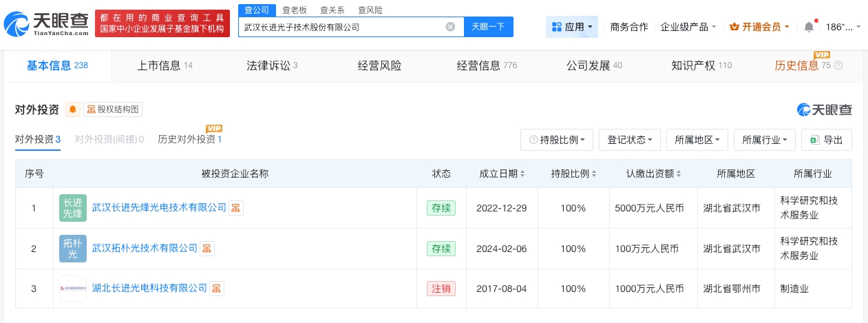Select the 基本信息 tab
This screenshot has width=868, height=323.
(57, 66)
